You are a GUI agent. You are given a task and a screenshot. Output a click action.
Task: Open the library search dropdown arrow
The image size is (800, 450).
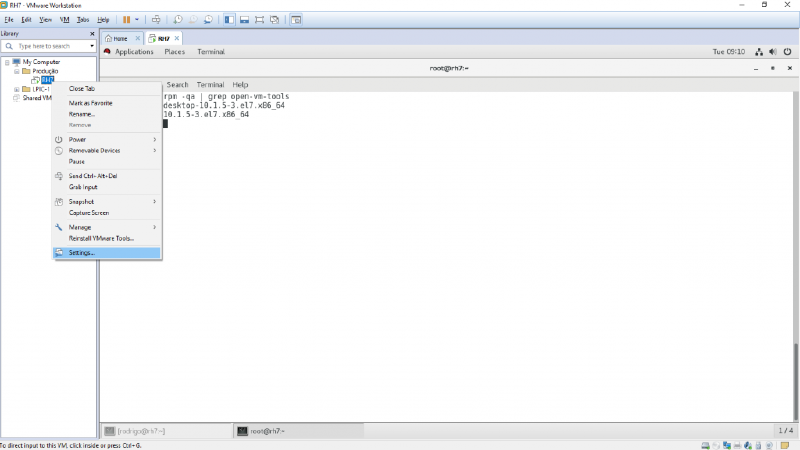(92, 46)
